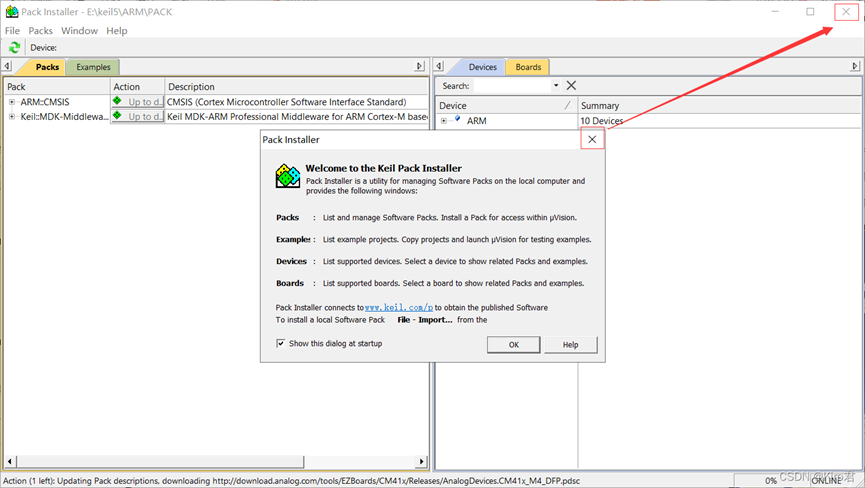Open the Packs menu

(x=40, y=31)
